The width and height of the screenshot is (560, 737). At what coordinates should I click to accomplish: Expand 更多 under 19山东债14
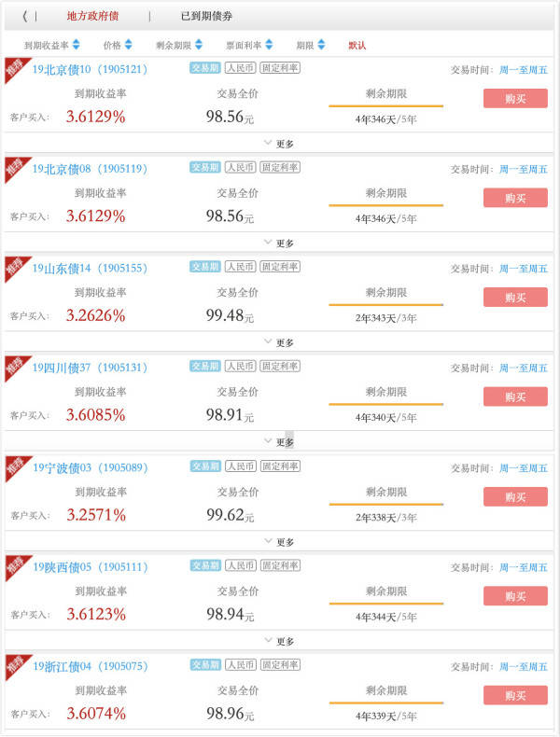(x=279, y=342)
